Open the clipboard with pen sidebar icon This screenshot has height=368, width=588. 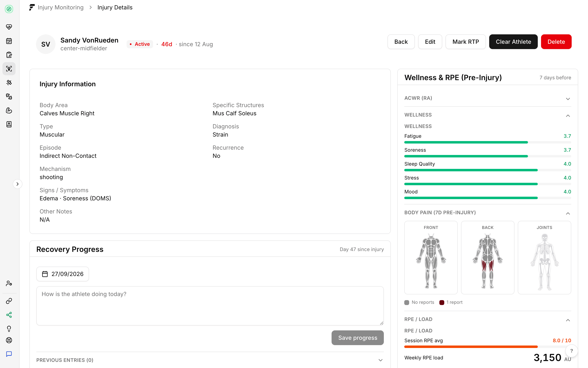[x=9, y=55]
